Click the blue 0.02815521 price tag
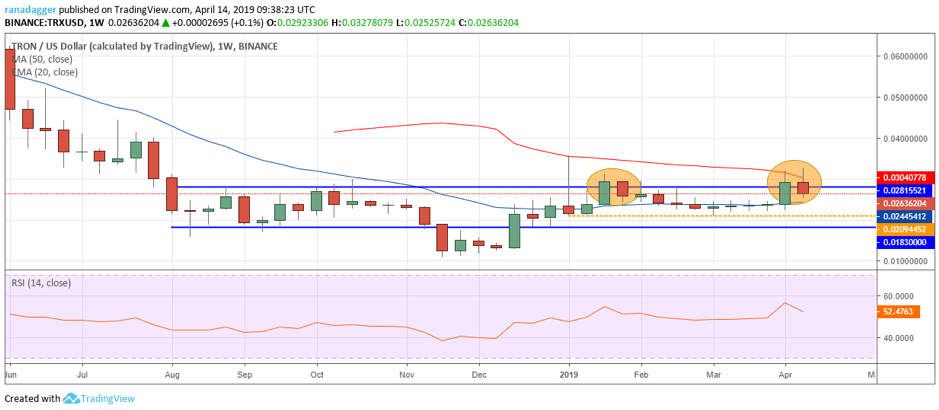This screenshot has height=410, width=939. [x=905, y=190]
